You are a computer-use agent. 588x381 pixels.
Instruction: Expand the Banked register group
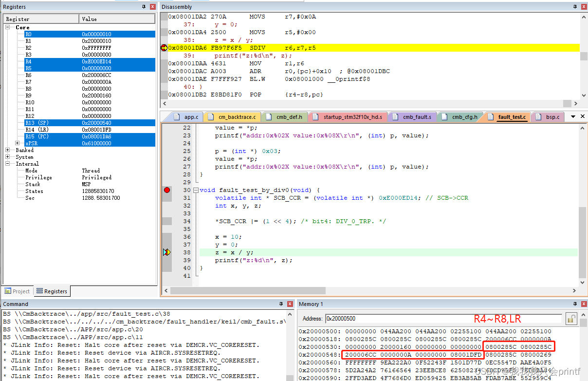[x=8, y=150]
